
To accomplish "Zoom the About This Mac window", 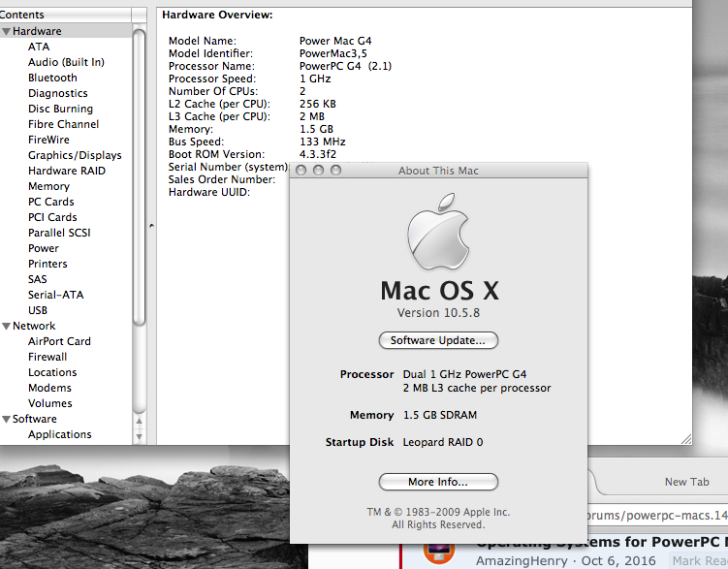I will (335, 171).
